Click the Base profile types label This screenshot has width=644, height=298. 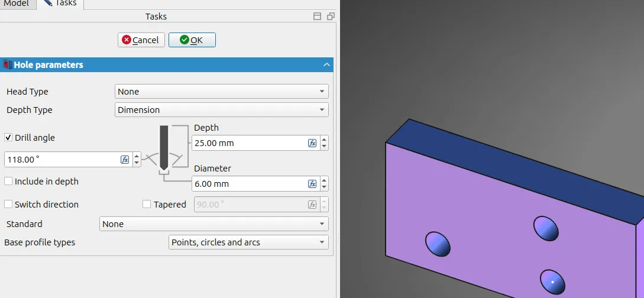point(40,242)
